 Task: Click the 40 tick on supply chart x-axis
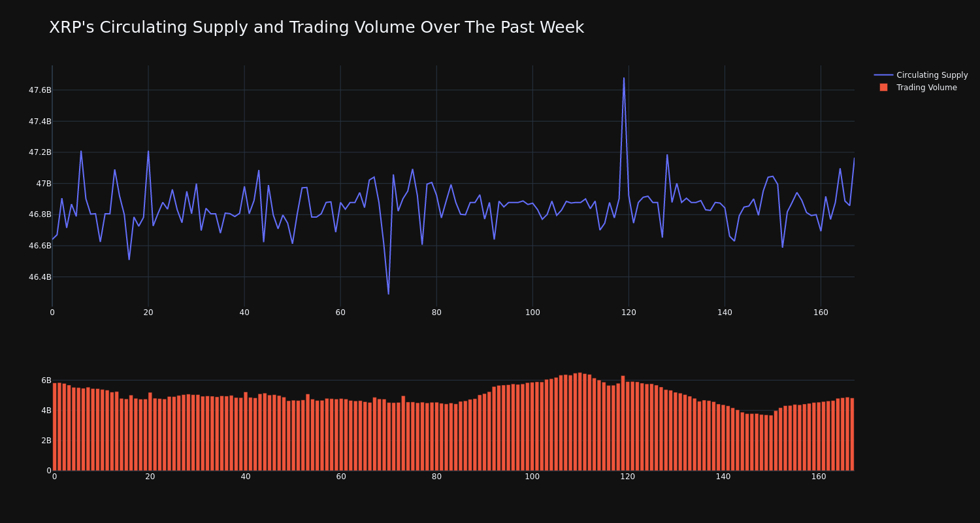244,312
